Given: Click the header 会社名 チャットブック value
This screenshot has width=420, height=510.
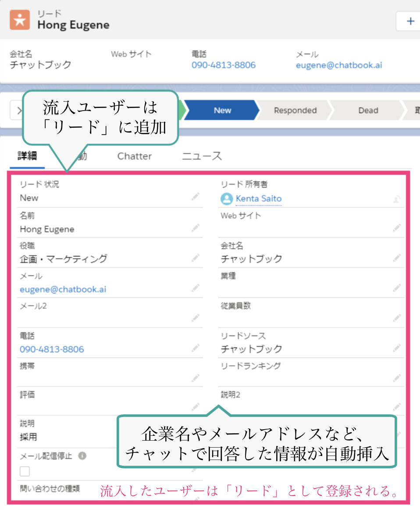Looking at the screenshot, I should click(x=40, y=65).
